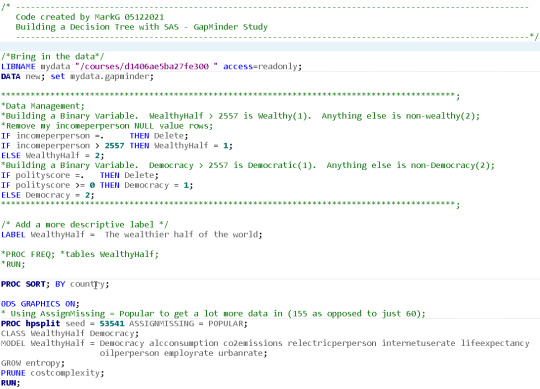Screen dimensions: 540x389
Task: Click the LIBNAME keyword
Action: tap(18, 66)
